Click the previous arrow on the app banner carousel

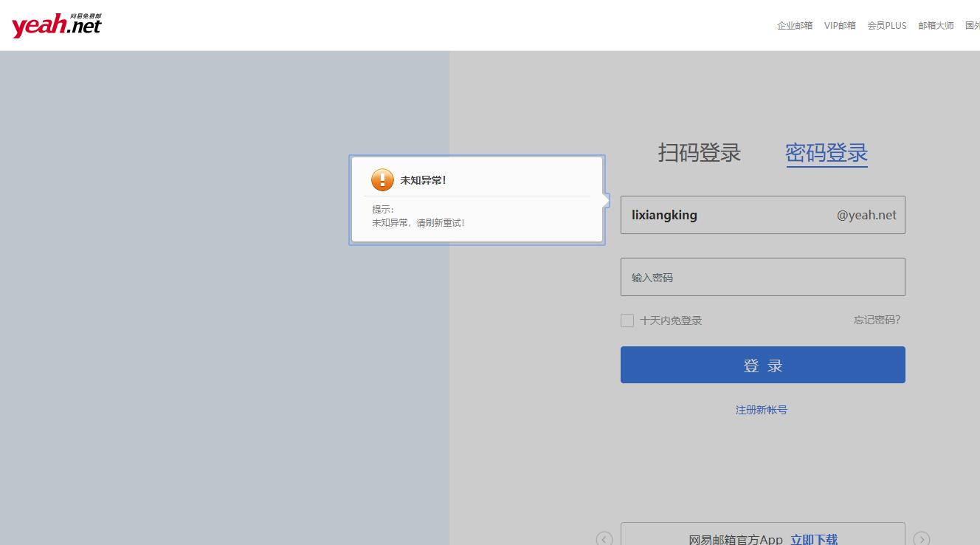604,539
